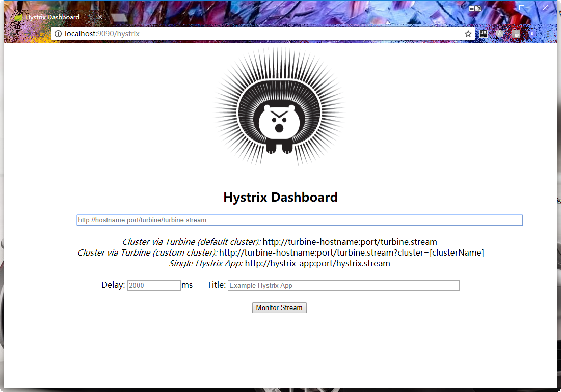Click 'http://hystrix-app:port/hystrix.stream' text

pos(317,263)
